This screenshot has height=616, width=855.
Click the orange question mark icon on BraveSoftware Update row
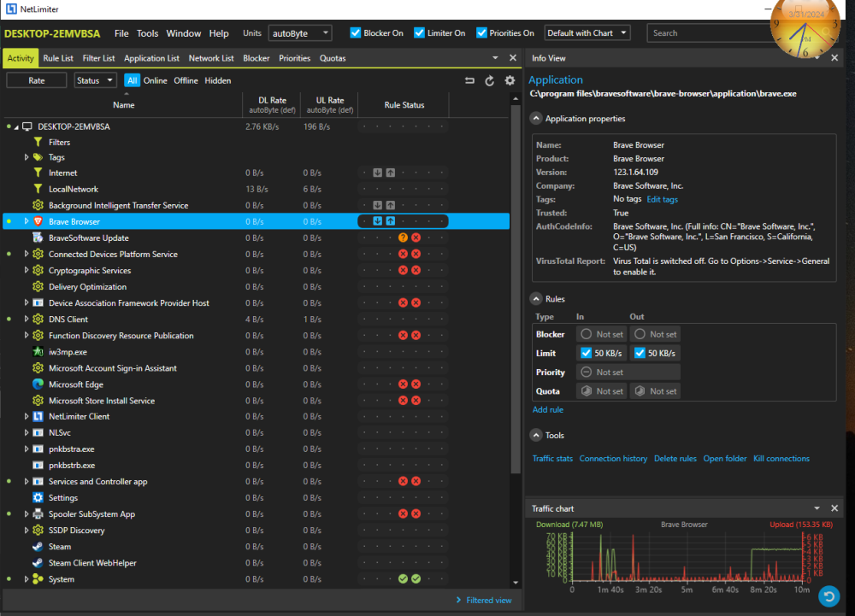(403, 238)
